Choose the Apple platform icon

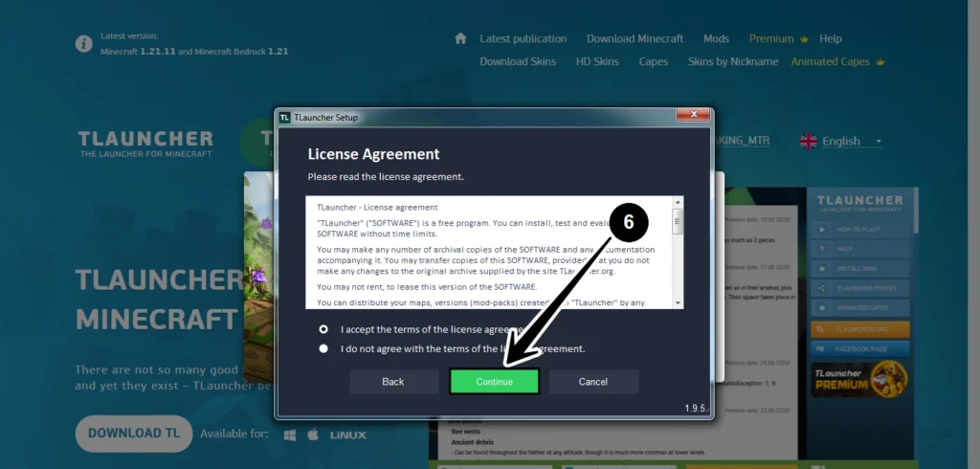pyautogui.click(x=313, y=435)
